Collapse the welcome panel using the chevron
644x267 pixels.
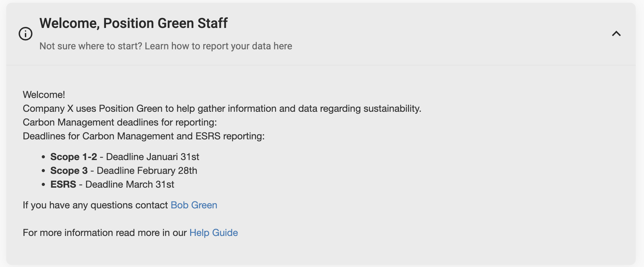click(616, 34)
